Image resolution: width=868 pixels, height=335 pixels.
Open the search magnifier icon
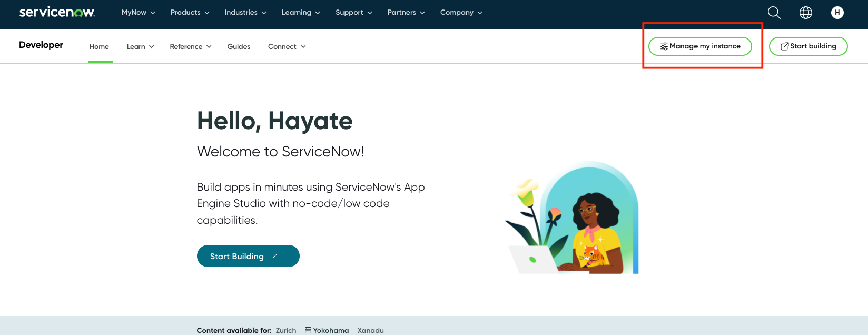tap(774, 13)
